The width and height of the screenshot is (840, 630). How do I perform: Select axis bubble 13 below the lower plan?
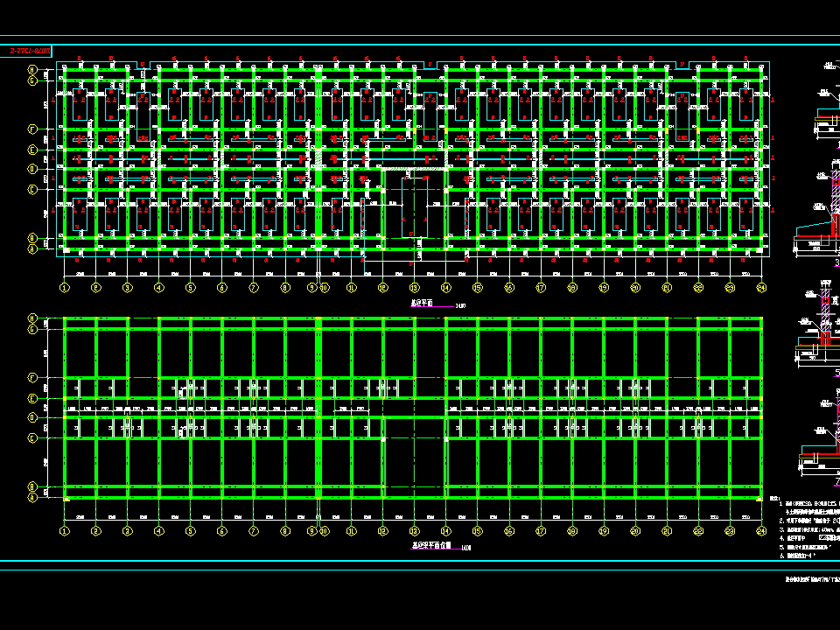click(x=414, y=530)
